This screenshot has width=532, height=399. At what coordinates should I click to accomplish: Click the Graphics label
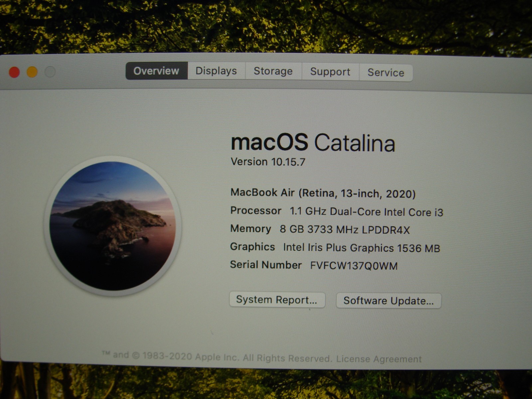click(252, 247)
